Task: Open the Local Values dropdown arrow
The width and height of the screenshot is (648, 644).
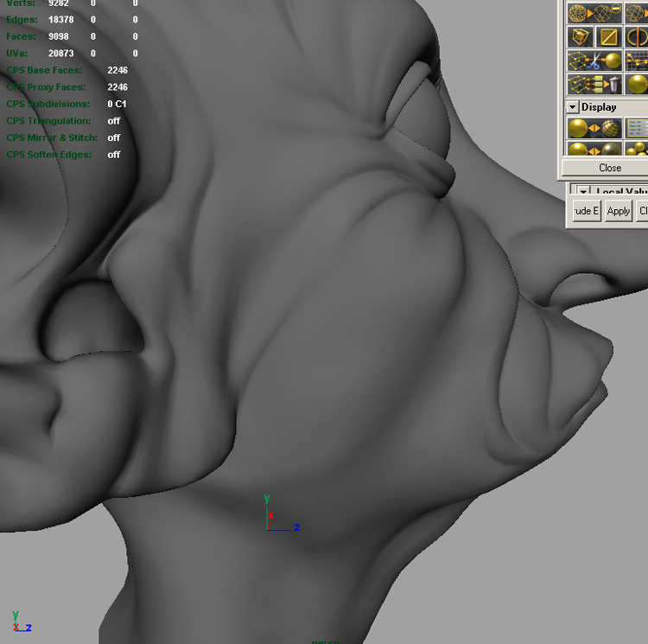Action: tap(584, 192)
